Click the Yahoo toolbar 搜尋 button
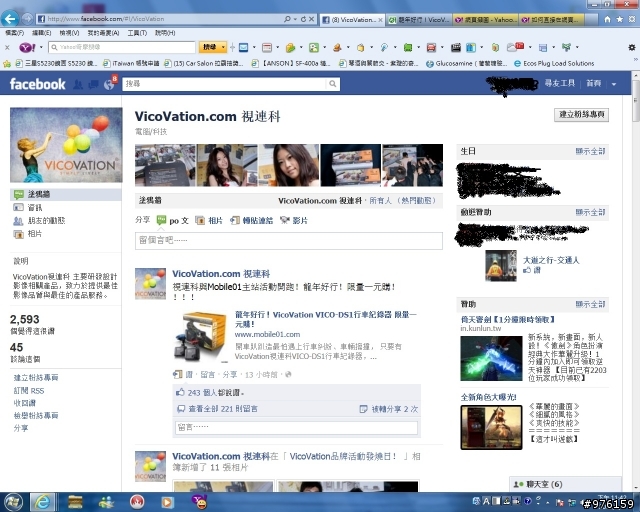Viewport: 640px width, 512px height. [x=209, y=47]
